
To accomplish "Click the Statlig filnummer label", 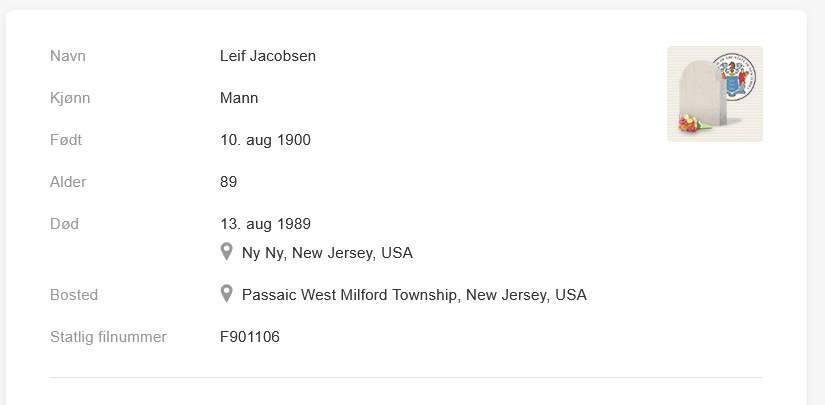I will [x=108, y=337].
